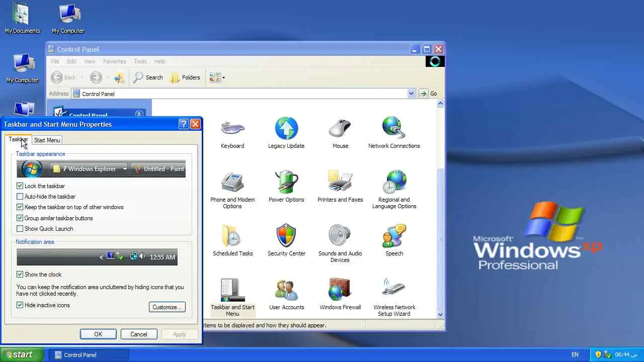The width and height of the screenshot is (644, 362).
Task: Click the Go button
Action: click(429, 94)
